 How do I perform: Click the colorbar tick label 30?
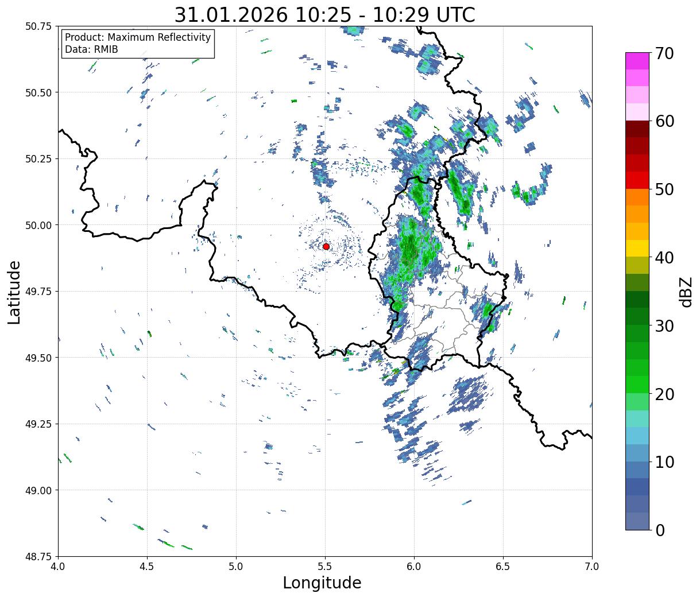click(x=664, y=325)
